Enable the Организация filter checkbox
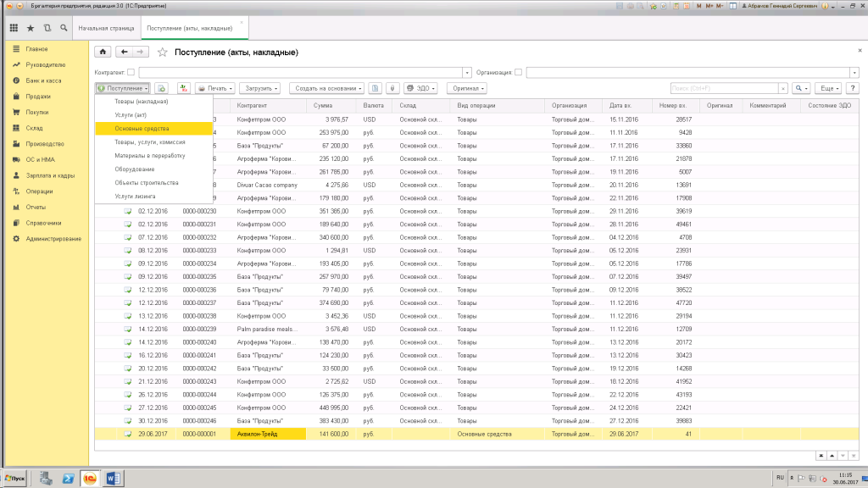This screenshot has width=868, height=488. [518, 73]
